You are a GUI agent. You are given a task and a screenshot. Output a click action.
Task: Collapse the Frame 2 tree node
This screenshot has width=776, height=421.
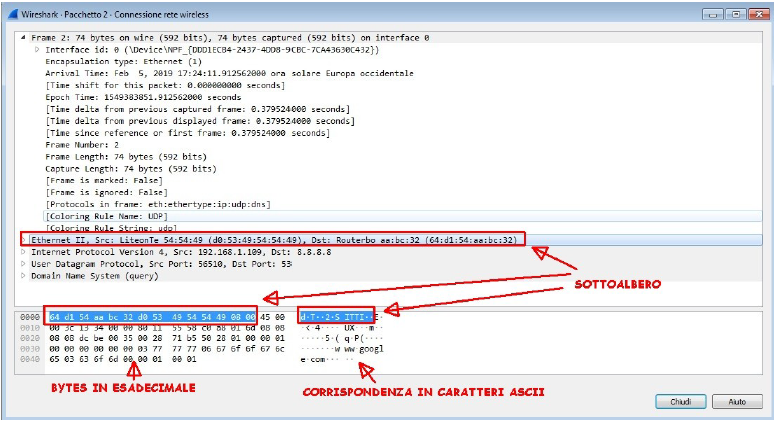point(25,38)
